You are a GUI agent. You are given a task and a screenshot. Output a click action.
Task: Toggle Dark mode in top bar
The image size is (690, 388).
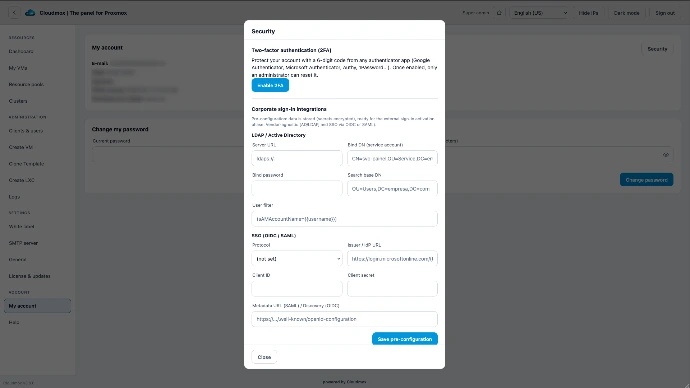(626, 13)
